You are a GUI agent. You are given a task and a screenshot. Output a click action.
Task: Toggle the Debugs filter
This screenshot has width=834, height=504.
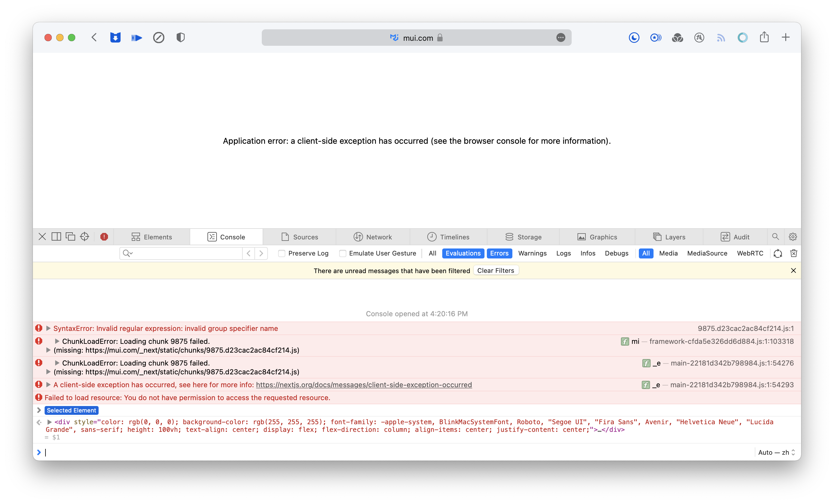pos(617,253)
